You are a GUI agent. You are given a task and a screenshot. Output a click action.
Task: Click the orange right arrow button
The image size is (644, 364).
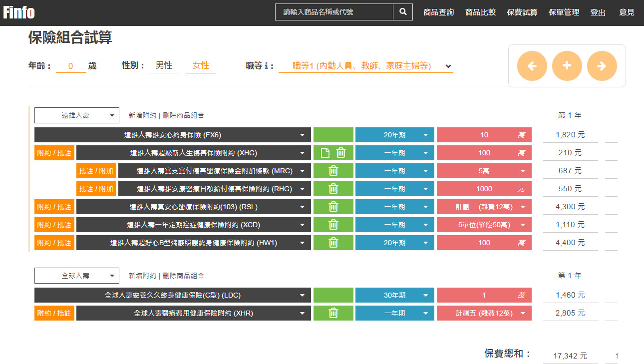602,66
